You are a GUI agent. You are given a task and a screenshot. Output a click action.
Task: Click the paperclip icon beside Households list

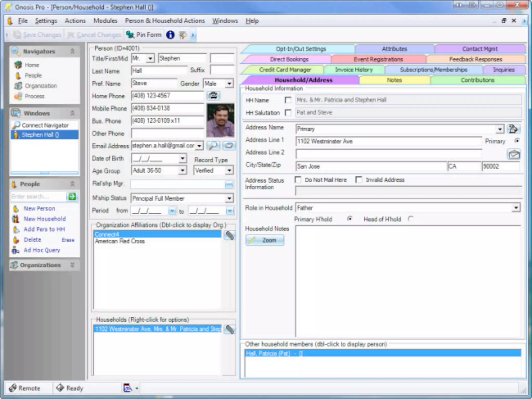coord(230,329)
